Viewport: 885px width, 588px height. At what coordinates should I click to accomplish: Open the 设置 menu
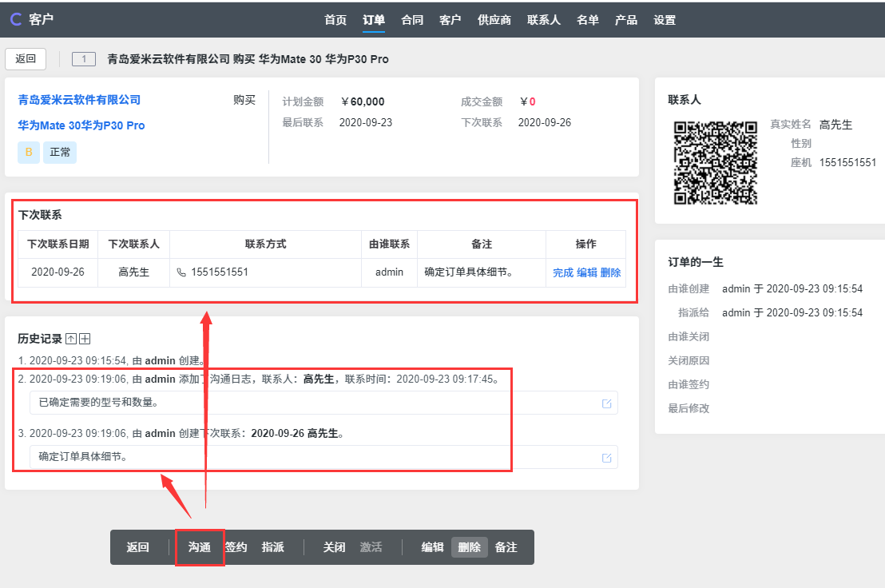(x=664, y=20)
